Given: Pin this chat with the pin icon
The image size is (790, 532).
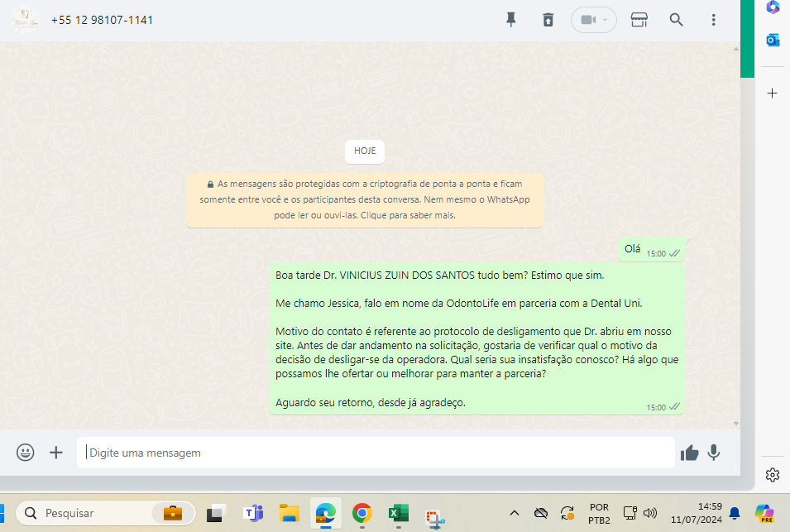Looking at the screenshot, I should [x=511, y=20].
